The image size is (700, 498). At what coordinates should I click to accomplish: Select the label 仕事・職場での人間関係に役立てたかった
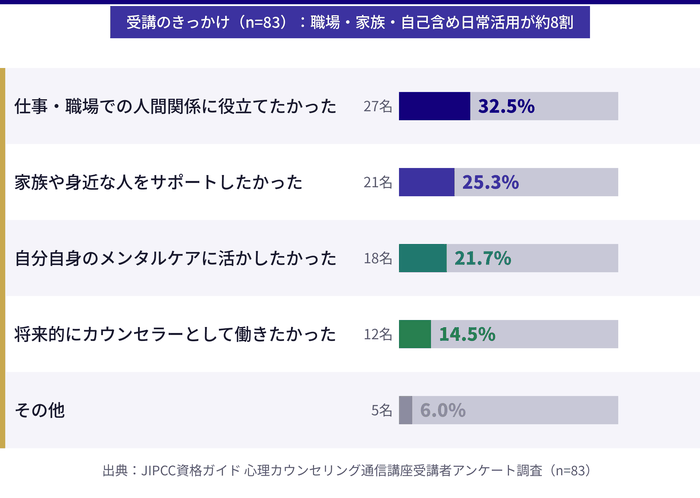tap(176, 106)
